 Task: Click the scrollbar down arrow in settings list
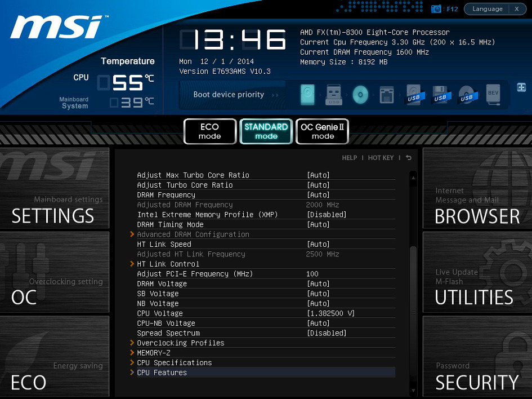pyautogui.click(x=413, y=391)
